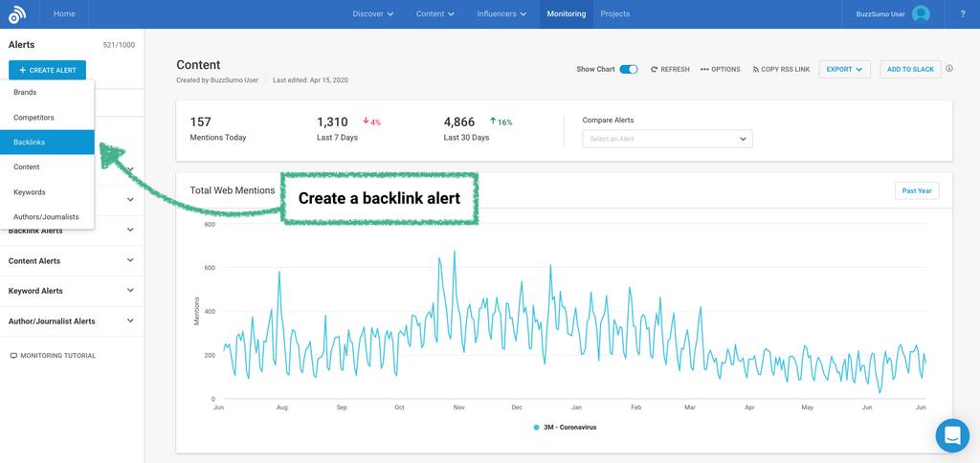Open the Options menu

pos(721,70)
